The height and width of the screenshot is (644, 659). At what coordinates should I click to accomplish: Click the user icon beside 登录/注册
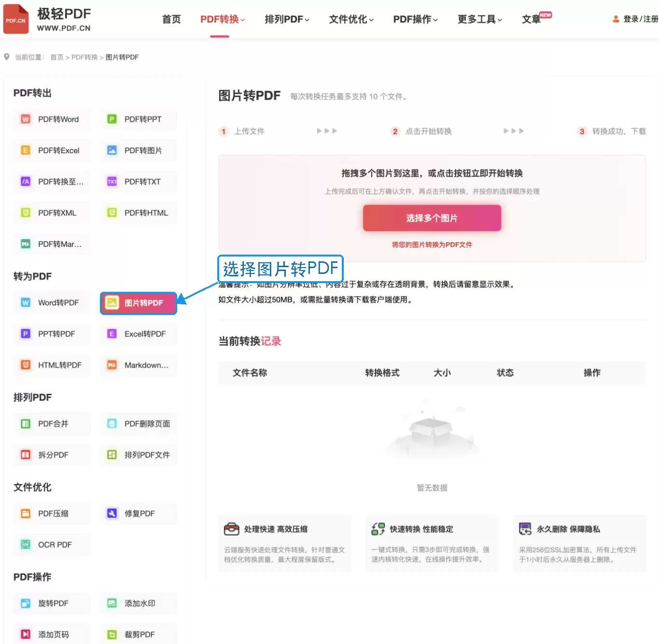[x=616, y=19]
